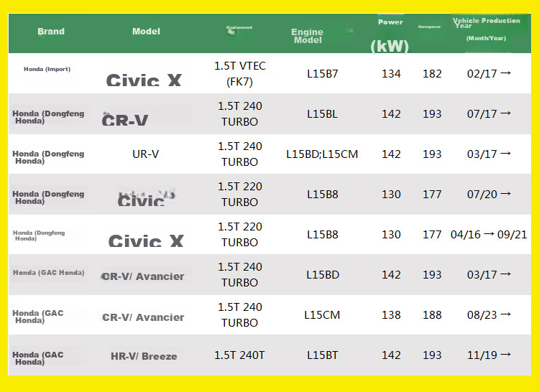This screenshot has height=392, width=539.
Task: Select the "HR-V/ Breeze" model cell
Action: pos(144,356)
